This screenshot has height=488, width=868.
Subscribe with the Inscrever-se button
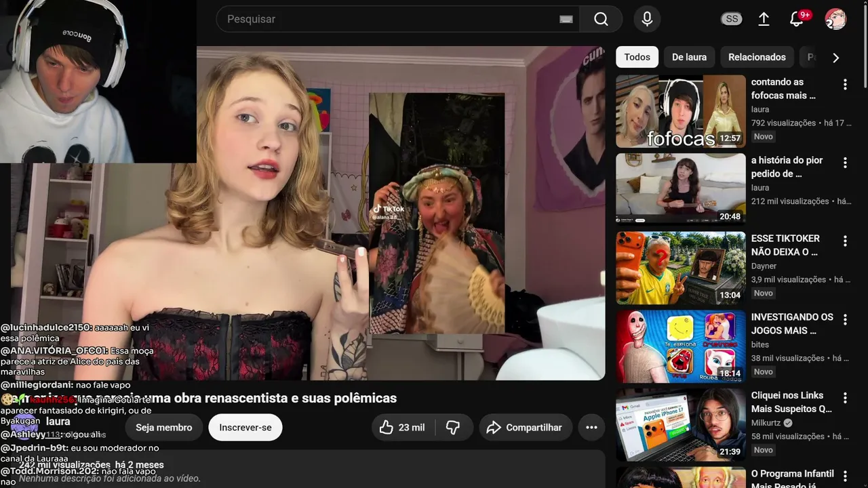pos(245,427)
